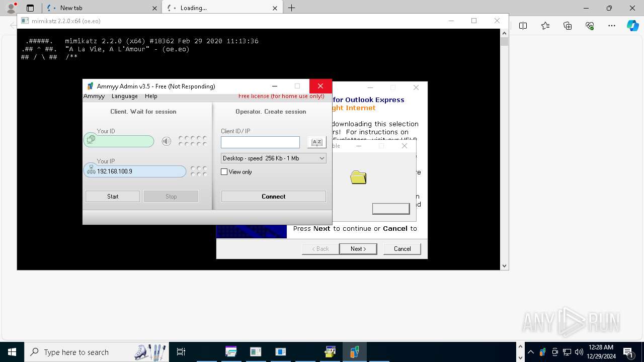644x362 pixels.
Task: Click the Your ID field
Action: pos(119,141)
